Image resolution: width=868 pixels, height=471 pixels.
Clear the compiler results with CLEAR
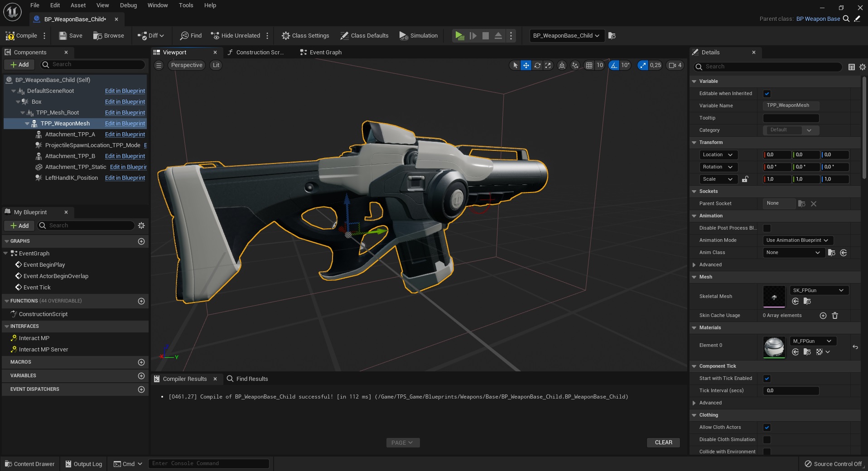click(663, 442)
